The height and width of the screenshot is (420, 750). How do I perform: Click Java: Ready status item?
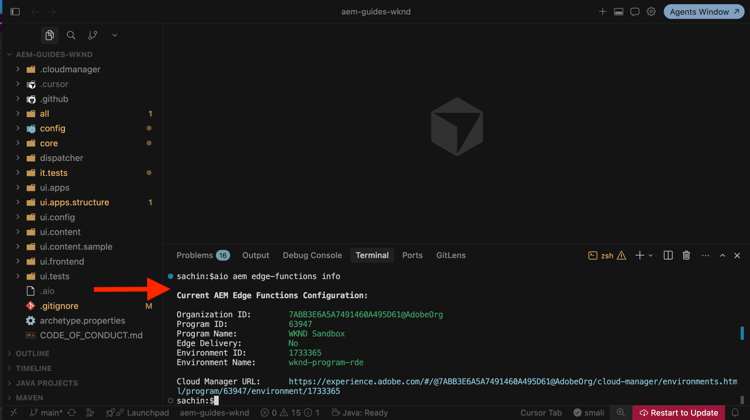pos(360,413)
